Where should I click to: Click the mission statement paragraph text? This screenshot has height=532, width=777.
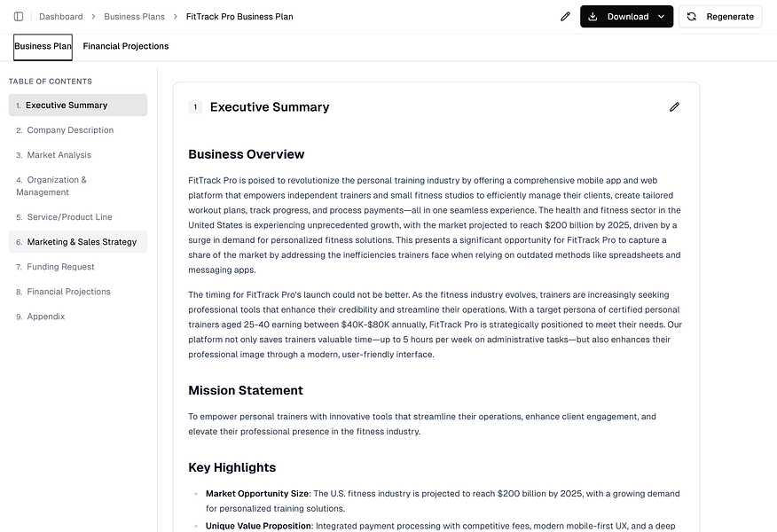click(422, 424)
